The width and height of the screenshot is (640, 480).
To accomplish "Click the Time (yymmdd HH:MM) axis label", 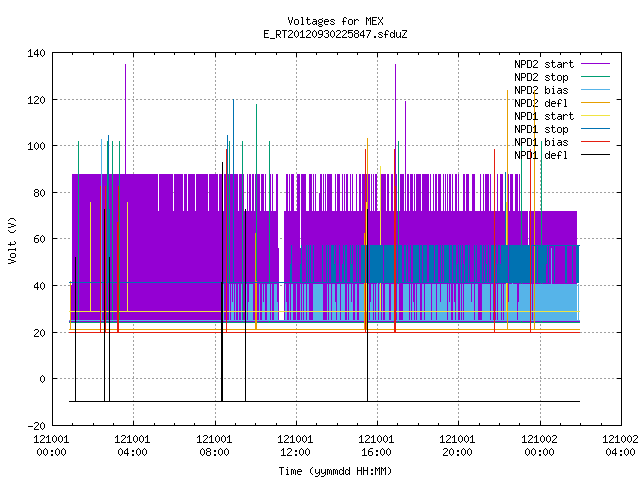I will point(335,471).
